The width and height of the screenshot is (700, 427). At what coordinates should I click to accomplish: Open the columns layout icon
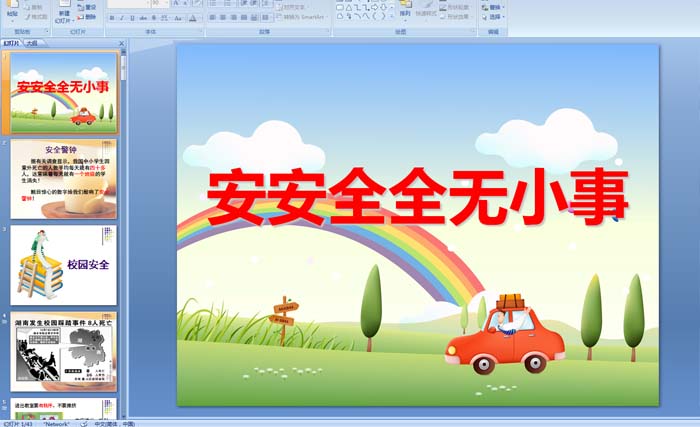point(266,17)
